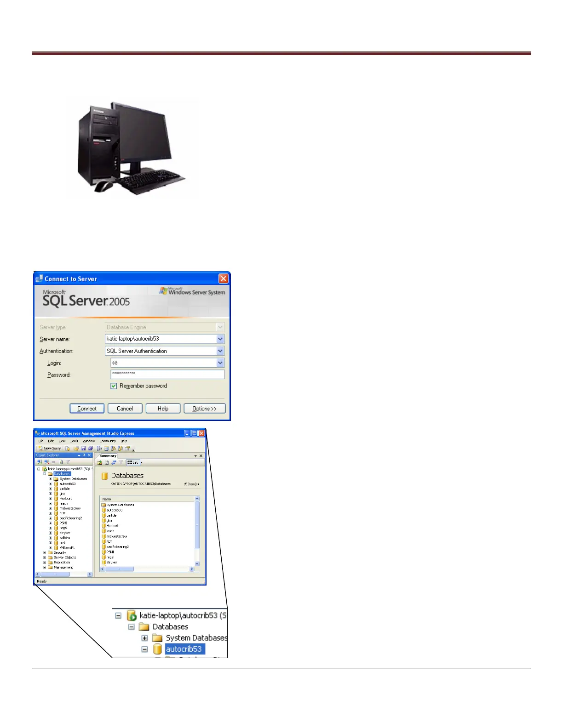
Task: Click the Open File folder icon in the main toolbar
Action: click(x=76, y=449)
